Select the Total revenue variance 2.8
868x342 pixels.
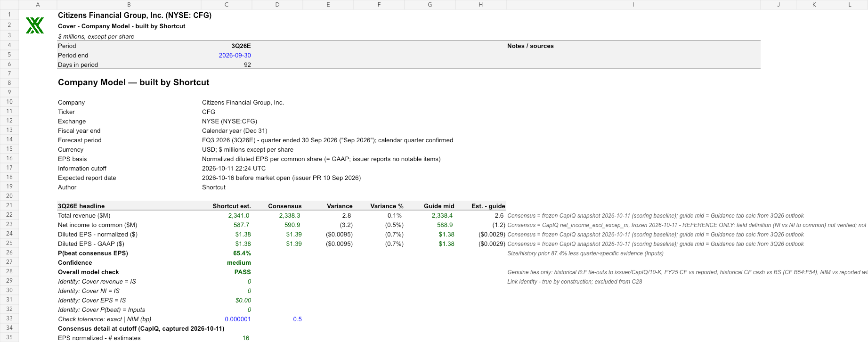click(x=347, y=215)
